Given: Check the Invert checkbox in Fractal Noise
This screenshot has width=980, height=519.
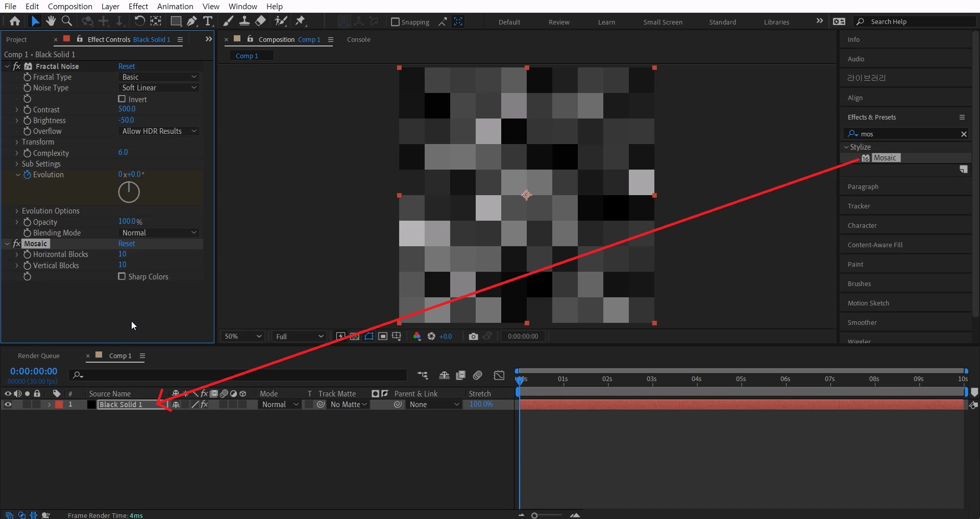Looking at the screenshot, I should (x=121, y=99).
